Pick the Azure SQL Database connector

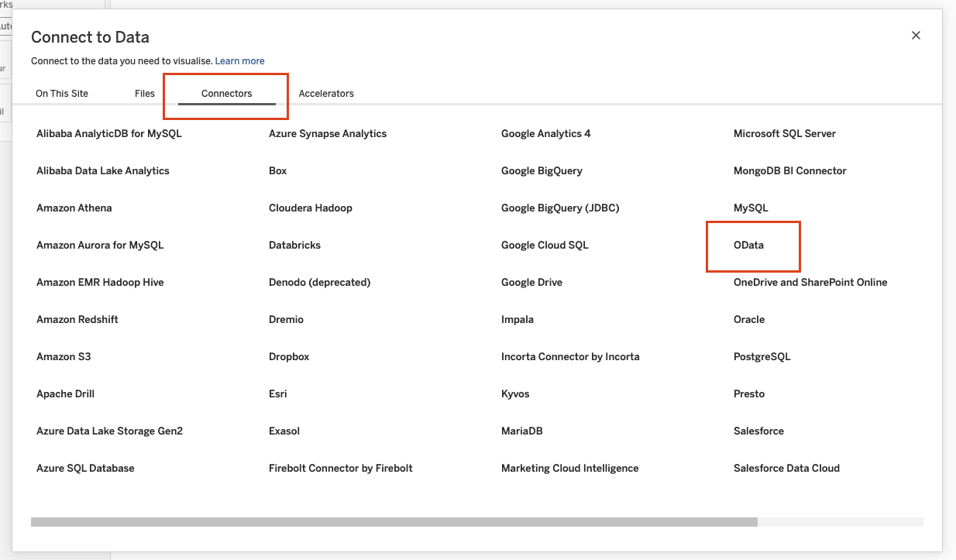(x=85, y=469)
